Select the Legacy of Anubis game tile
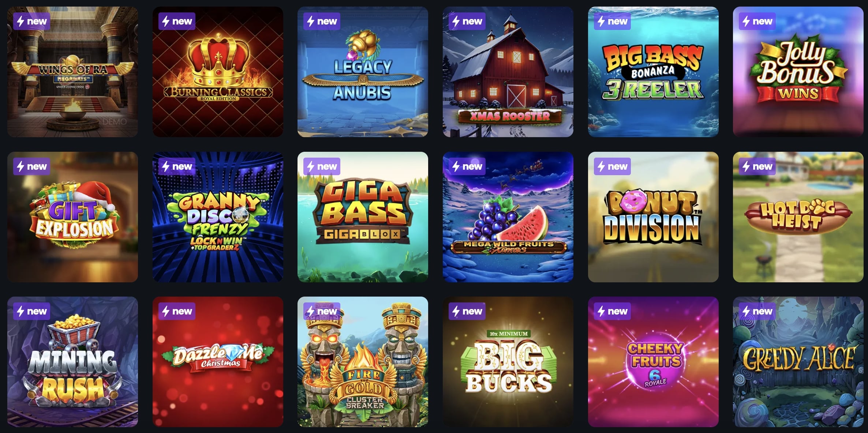Screen dimensions: 868x433 point(363,72)
